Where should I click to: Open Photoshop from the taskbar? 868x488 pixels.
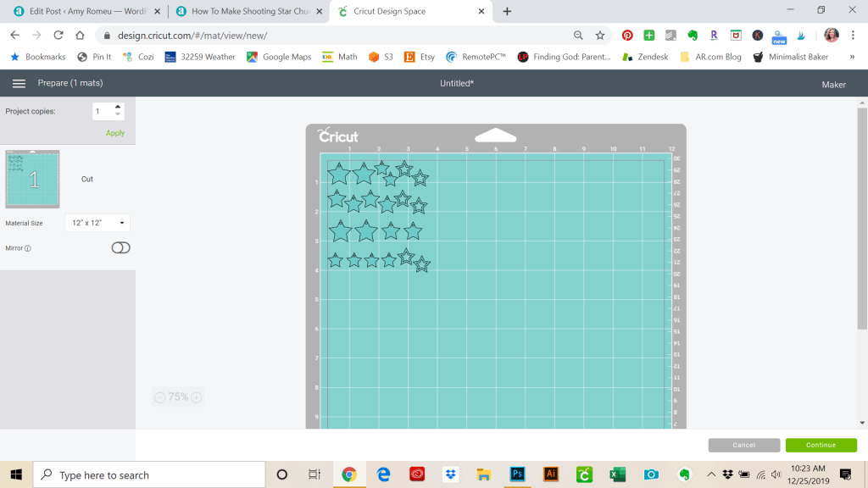click(517, 474)
